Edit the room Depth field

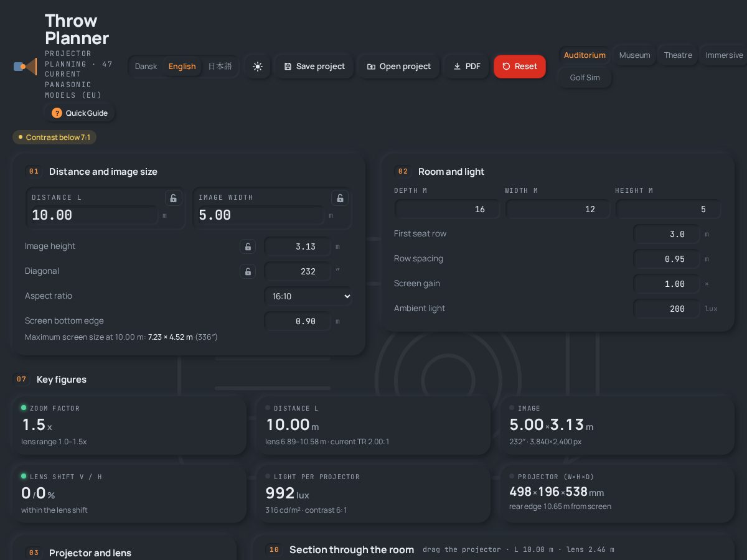pyautogui.click(x=447, y=209)
